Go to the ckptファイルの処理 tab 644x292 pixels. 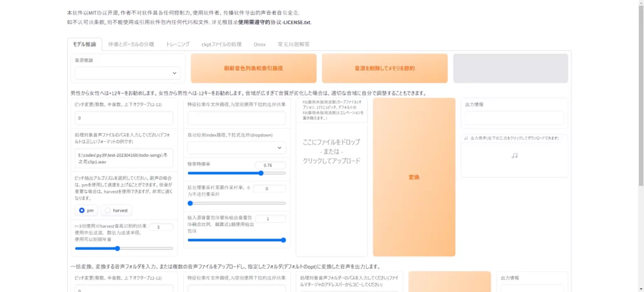click(221, 45)
